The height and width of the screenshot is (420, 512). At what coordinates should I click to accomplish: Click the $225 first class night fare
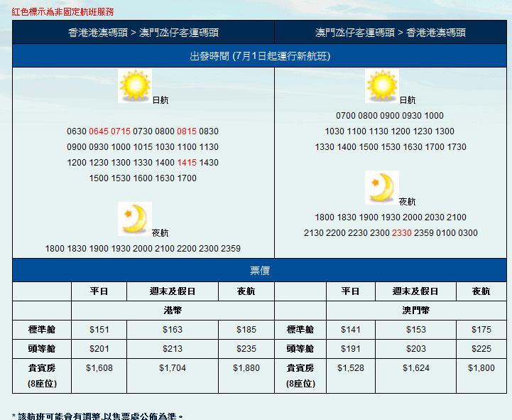coord(481,349)
